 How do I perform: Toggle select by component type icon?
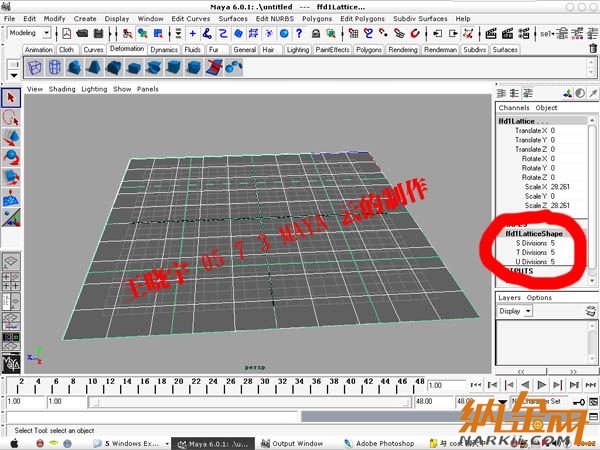[158, 34]
